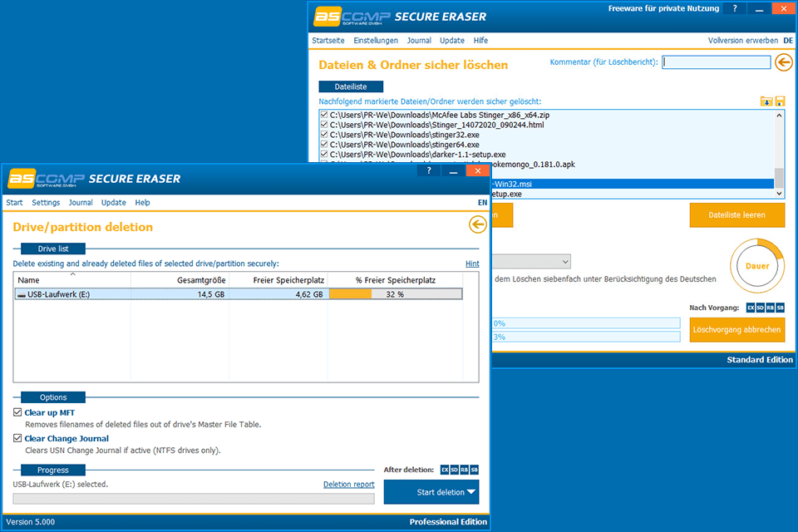Click the save file list floppy icon

tap(780, 101)
